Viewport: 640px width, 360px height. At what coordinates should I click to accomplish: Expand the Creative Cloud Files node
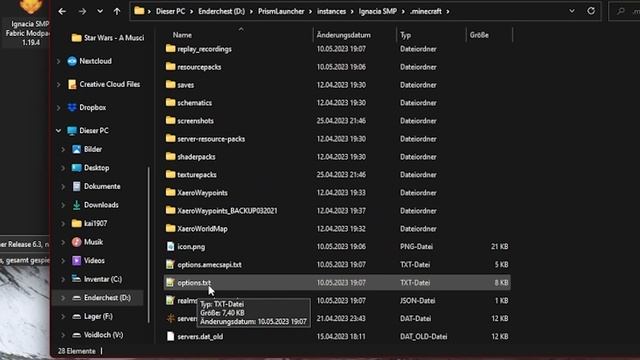[59, 84]
